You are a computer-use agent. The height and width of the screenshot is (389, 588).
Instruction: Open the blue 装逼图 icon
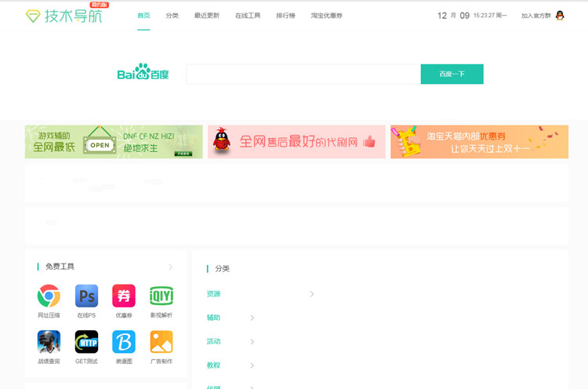click(124, 342)
